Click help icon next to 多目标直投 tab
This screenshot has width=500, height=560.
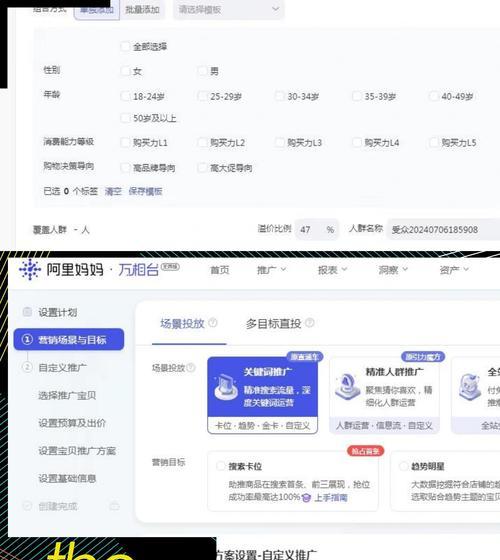[310, 323]
